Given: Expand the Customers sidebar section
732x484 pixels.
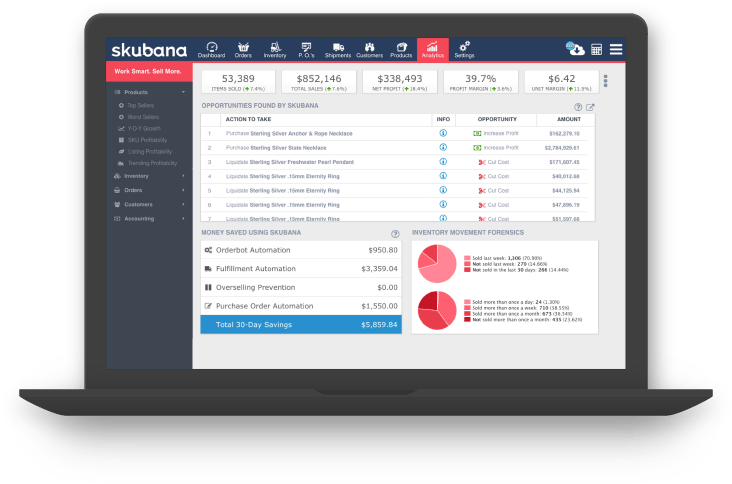Looking at the screenshot, I should point(149,204).
